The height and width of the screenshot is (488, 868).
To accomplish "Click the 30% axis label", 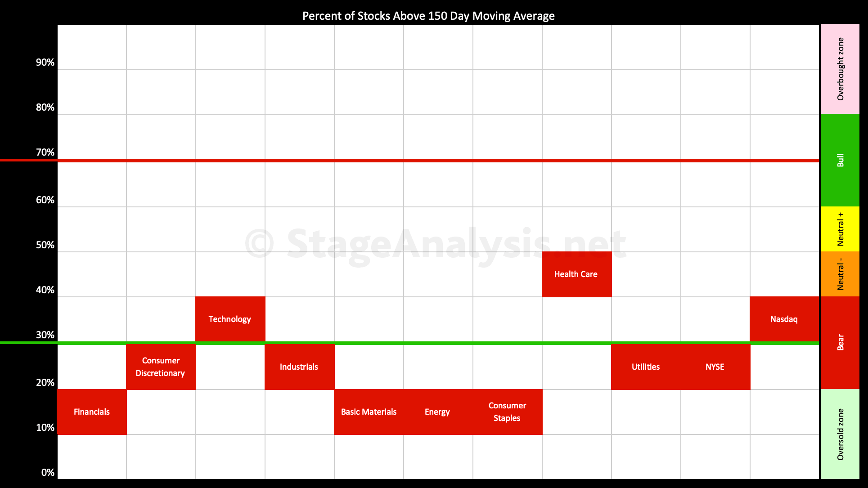I will tap(45, 335).
